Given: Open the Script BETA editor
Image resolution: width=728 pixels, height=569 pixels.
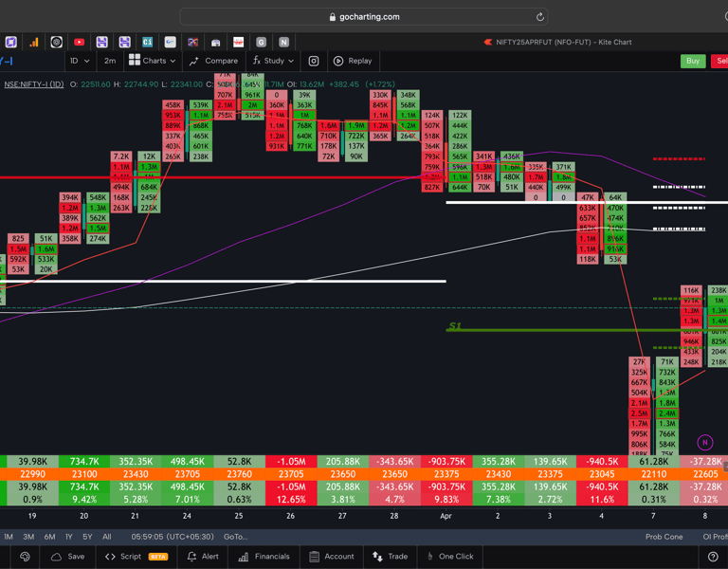Looking at the screenshot, I should [x=136, y=557].
